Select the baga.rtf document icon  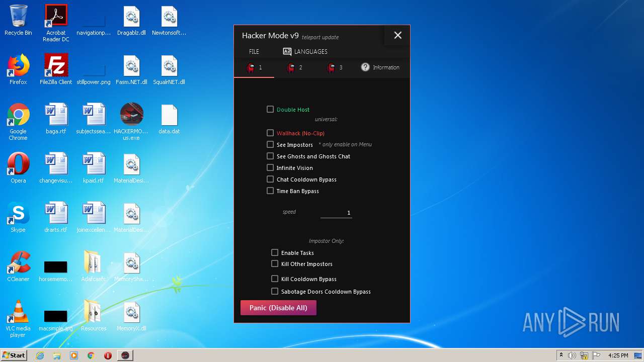click(56, 119)
